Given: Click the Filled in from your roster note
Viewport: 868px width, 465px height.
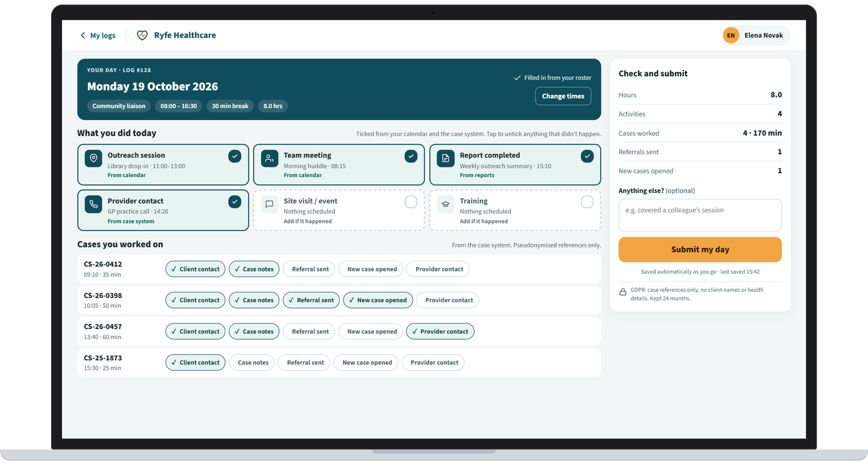Looking at the screenshot, I should click(552, 78).
